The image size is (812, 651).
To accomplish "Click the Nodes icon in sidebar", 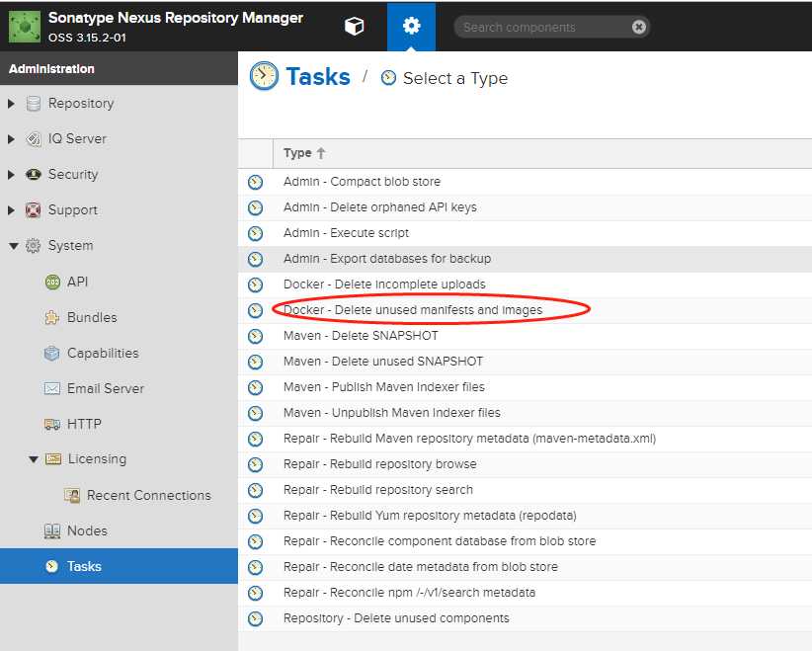I will tap(52, 530).
